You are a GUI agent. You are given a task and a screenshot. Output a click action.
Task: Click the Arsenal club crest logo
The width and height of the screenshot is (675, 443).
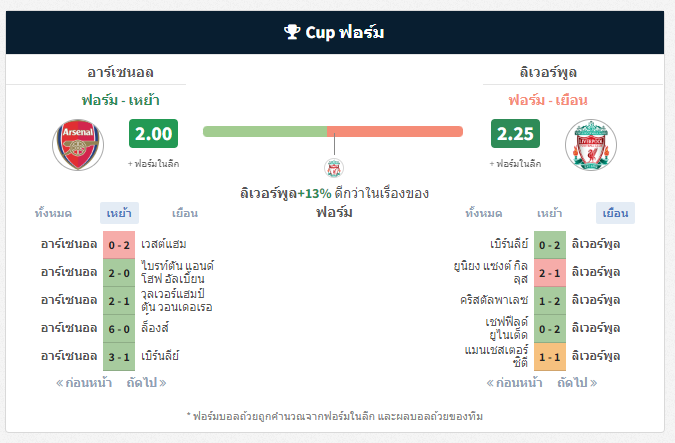tap(78, 145)
